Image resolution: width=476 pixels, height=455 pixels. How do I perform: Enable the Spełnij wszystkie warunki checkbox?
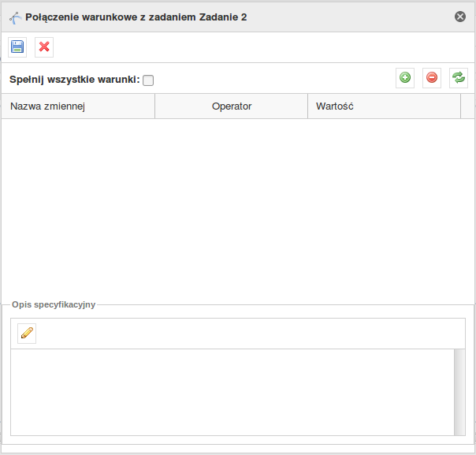(148, 80)
